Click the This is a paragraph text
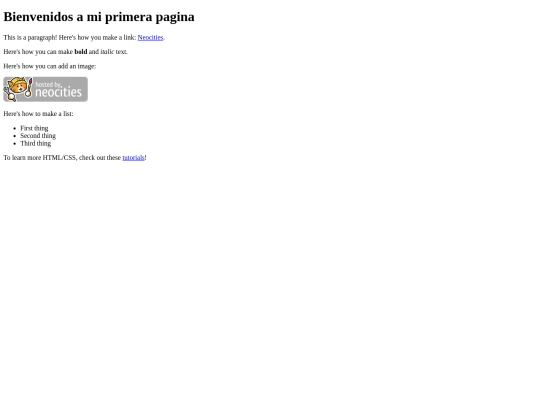This screenshot has width=540, height=405. (x=30, y=38)
